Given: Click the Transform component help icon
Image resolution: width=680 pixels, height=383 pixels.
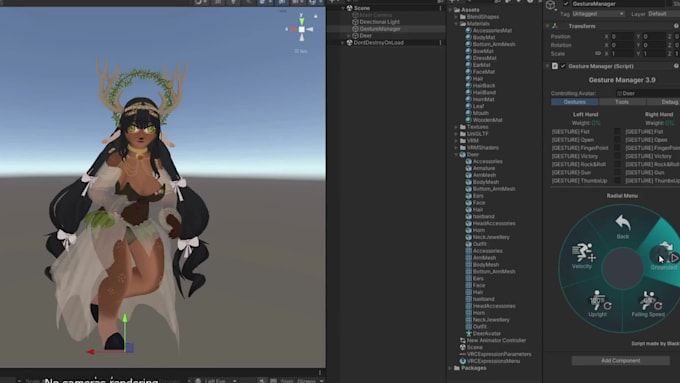Looking at the screenshot, I should coord(676,26).
